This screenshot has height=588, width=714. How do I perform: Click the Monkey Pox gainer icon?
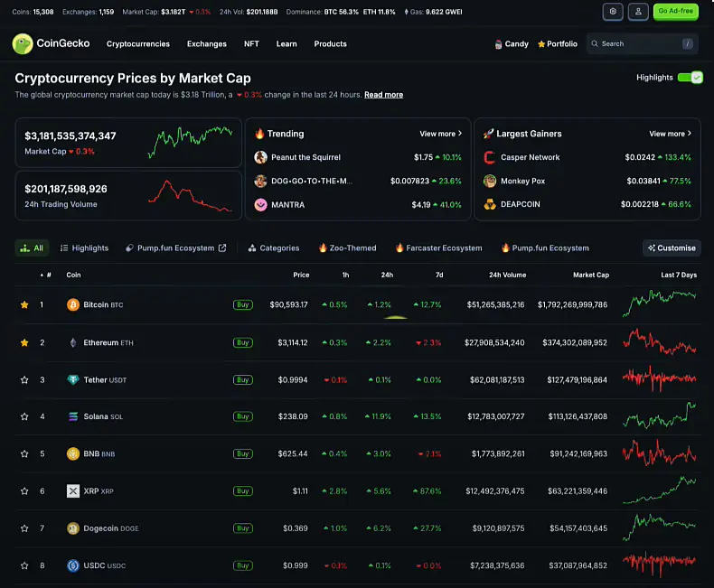click(490, 182)
